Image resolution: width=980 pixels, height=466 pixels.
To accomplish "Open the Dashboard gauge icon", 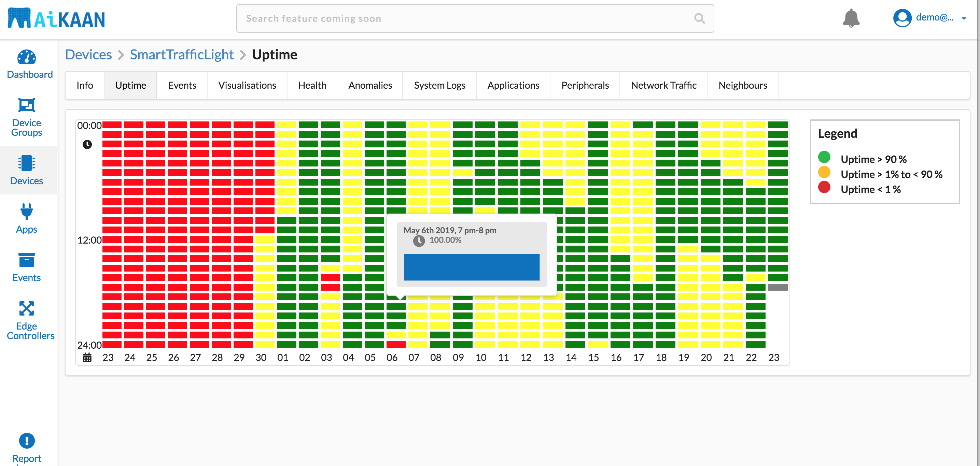I will pos(27,57).
